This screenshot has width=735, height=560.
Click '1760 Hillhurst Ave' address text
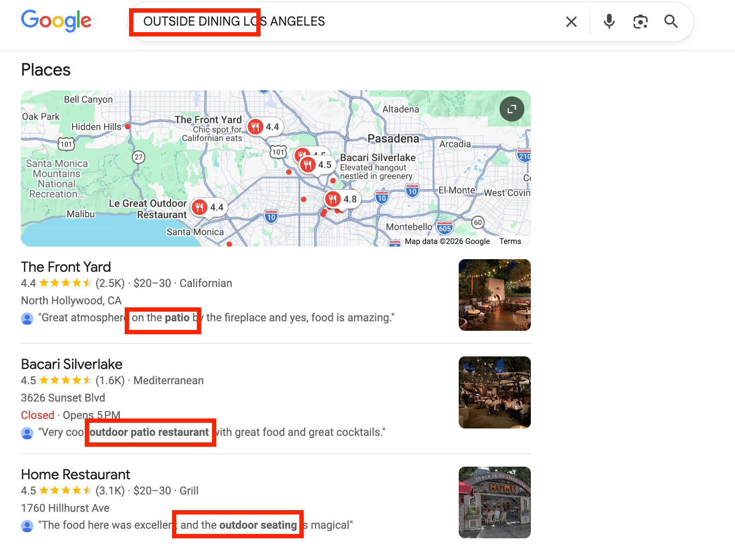(65, 508)
